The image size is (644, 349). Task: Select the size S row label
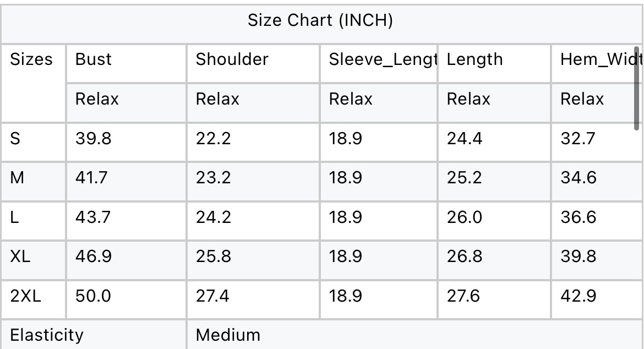pos(15,138)
